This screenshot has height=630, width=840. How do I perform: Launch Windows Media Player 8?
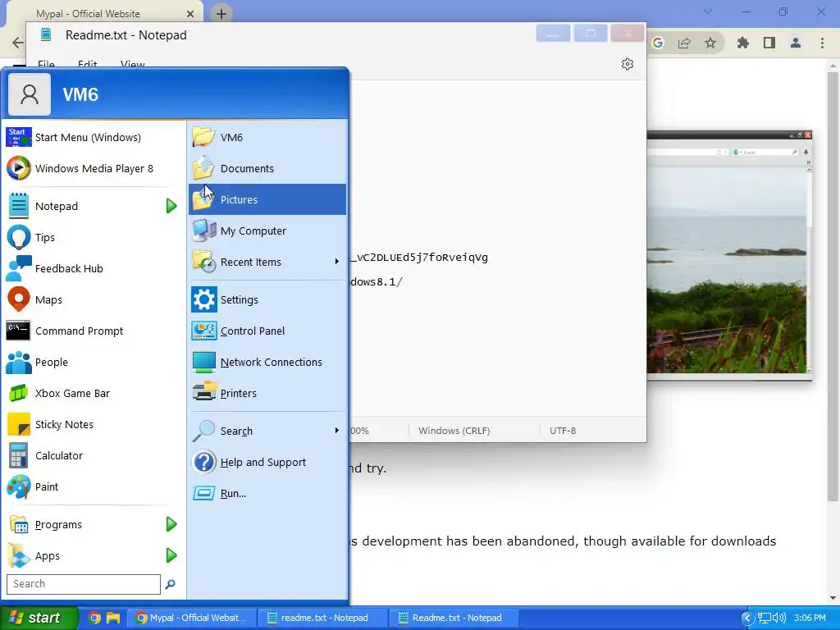tap(94, 168)
